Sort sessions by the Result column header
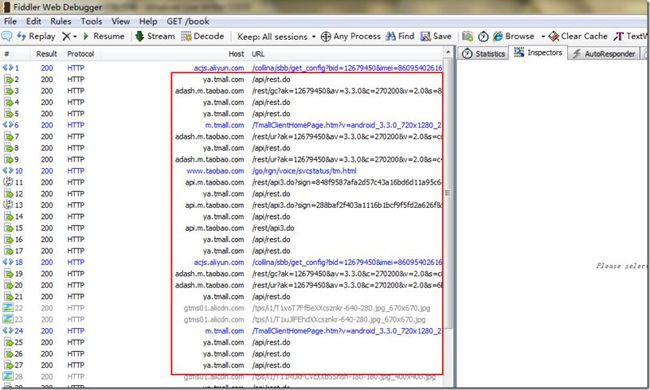Image resolution: width=650 pixels, height=390 pixels. point(46,54)
